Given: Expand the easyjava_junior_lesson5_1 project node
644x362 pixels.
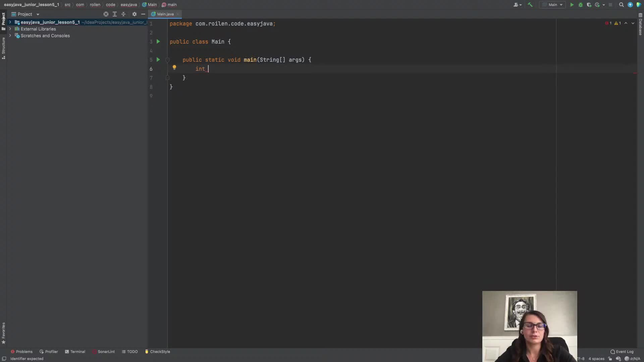Looking at the screenshot, I should [10, 22].
